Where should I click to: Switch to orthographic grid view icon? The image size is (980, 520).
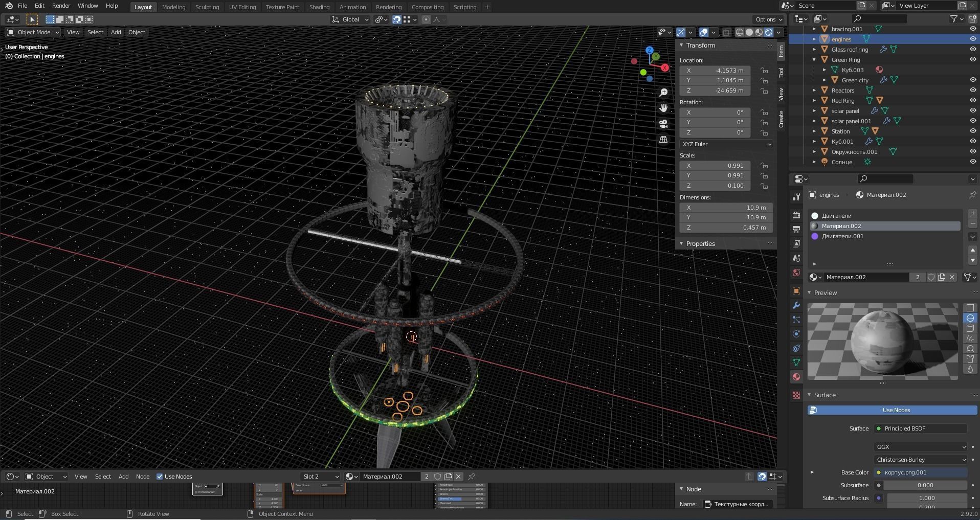click(663, 139)
